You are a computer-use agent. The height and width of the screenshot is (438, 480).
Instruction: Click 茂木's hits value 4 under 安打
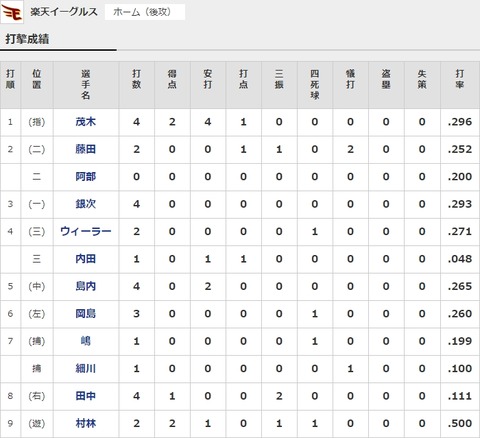tap(208, 122)
